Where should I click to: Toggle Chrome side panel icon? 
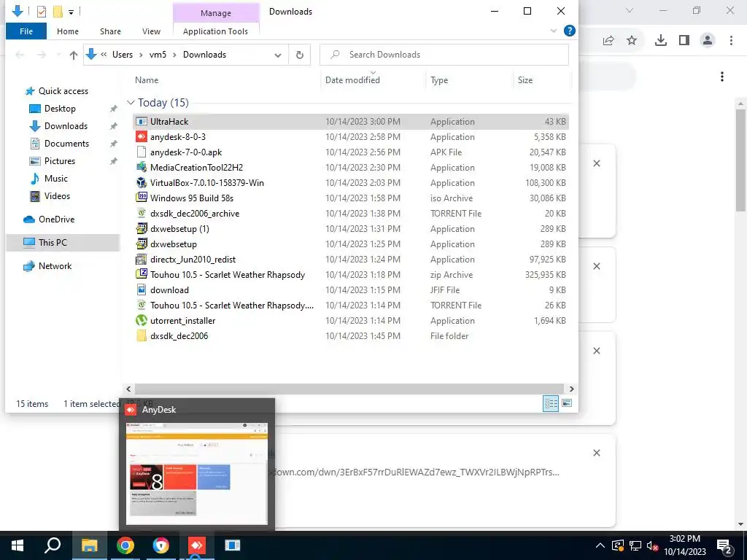point(684,41)
